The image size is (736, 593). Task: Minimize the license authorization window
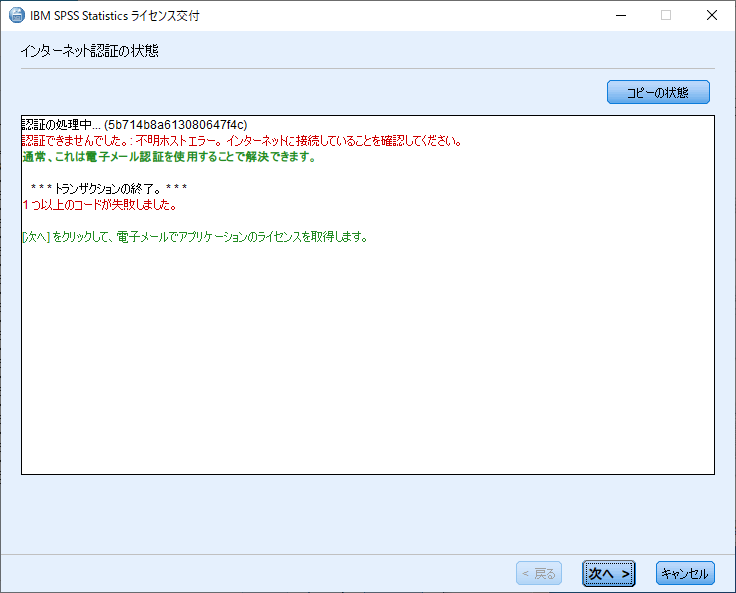click(621, 15)
